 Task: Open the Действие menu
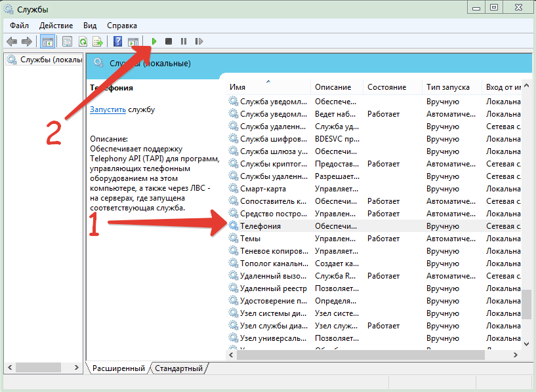pos(56,25)
